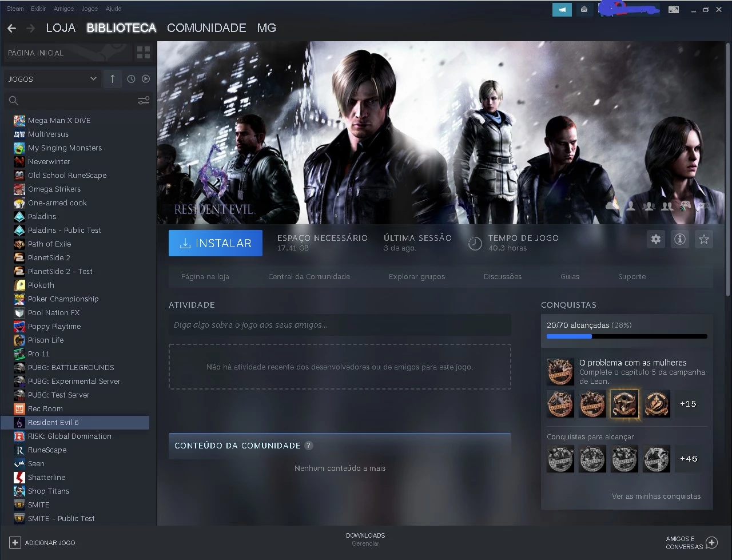The image size is (732, 560).
Task: Click the co-op two-people feature icon
Action: point(667,205)
